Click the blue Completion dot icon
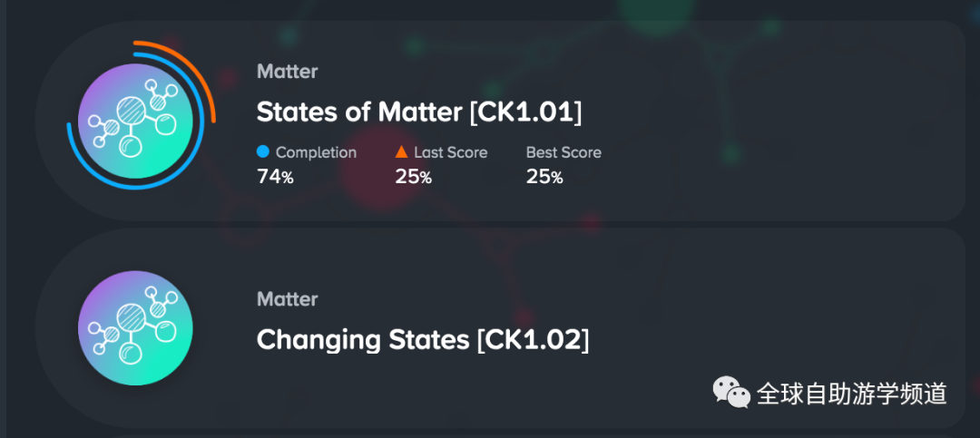This screenshot has height=438, width=980. click(263, 151)
